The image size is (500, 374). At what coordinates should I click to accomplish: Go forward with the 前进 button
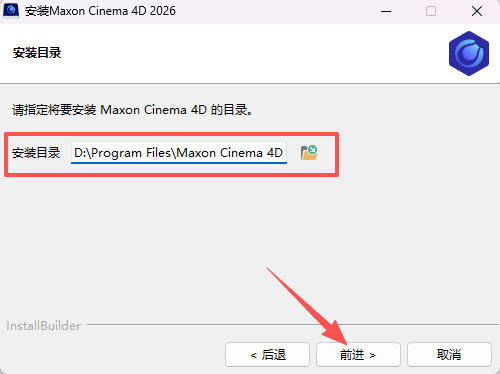coord(358,355)
